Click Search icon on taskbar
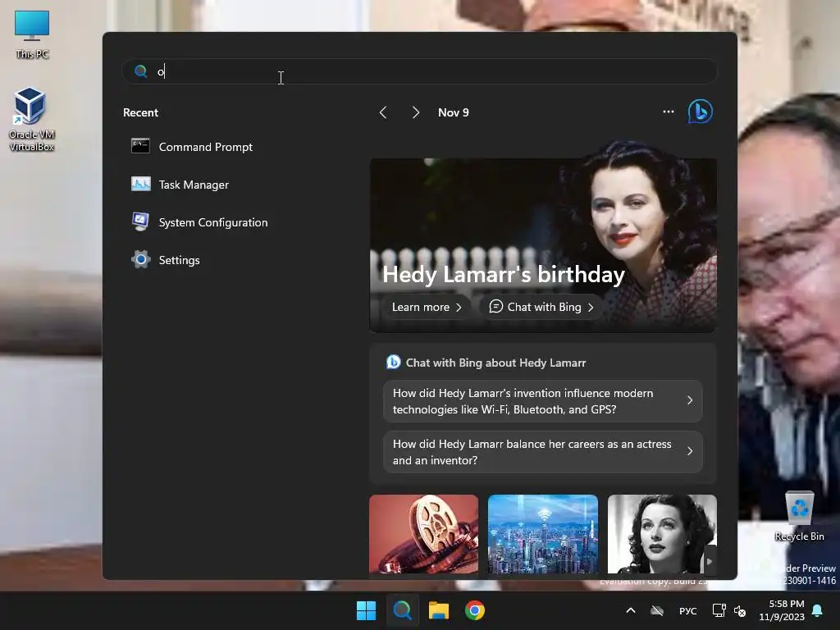The image size is (840, 630). pyautogui.click(x=402, y=610)
